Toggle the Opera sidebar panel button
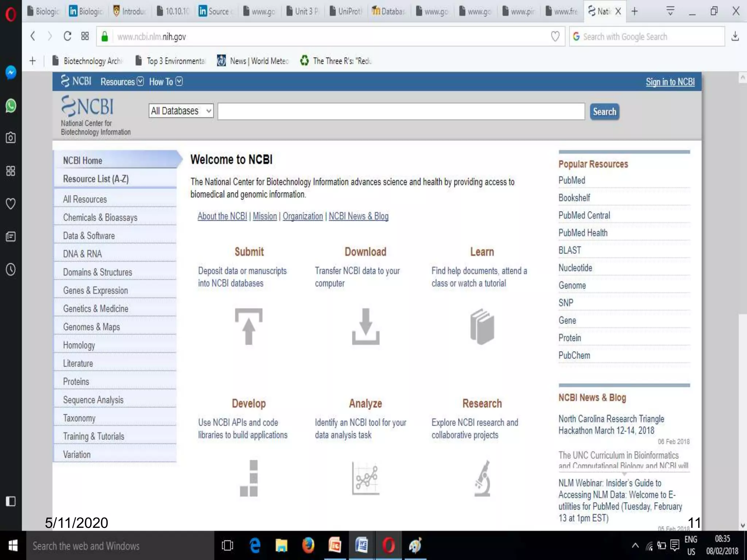 point(11,501)
